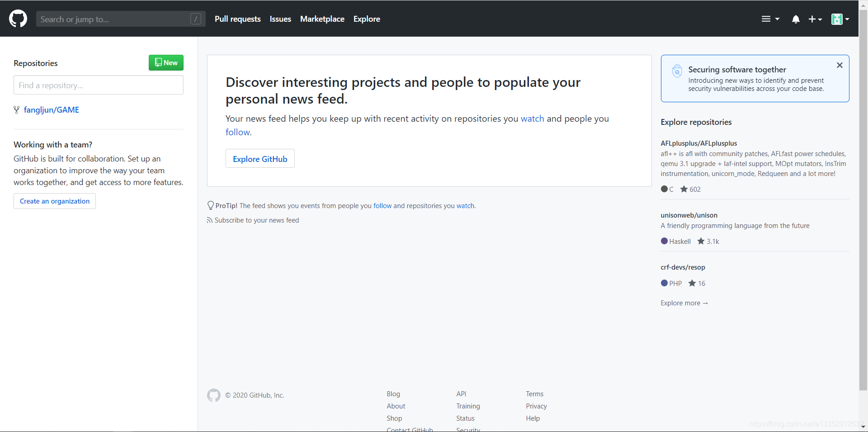Click the C language color dot
This screenshot has height=432, width=868.
pos(664,189)
